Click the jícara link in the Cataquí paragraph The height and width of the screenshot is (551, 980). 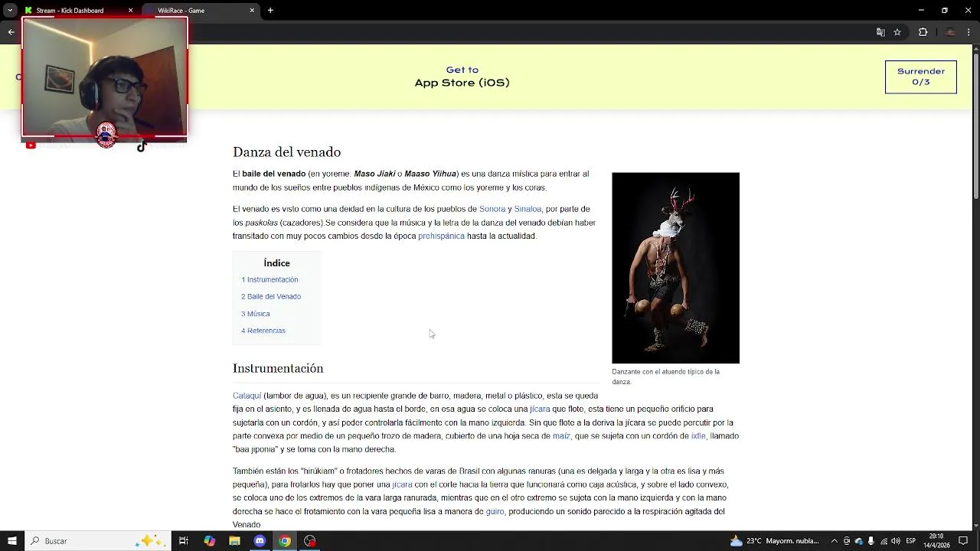pos(540,409)
